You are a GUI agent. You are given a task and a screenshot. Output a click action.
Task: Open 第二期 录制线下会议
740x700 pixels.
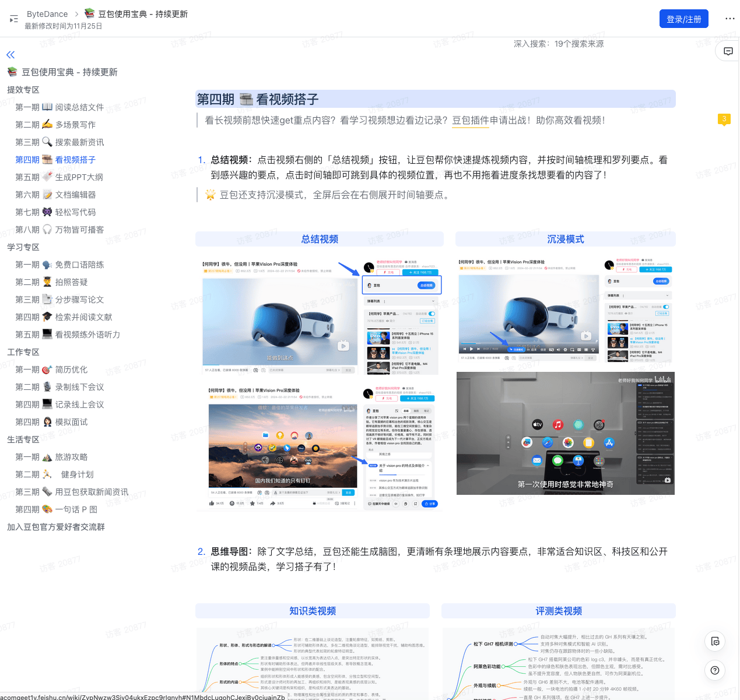click(x=59, y=387)
